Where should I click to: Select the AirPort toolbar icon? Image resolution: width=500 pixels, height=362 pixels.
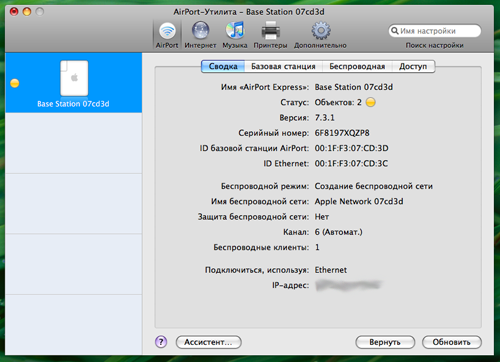tap(167, 35)
